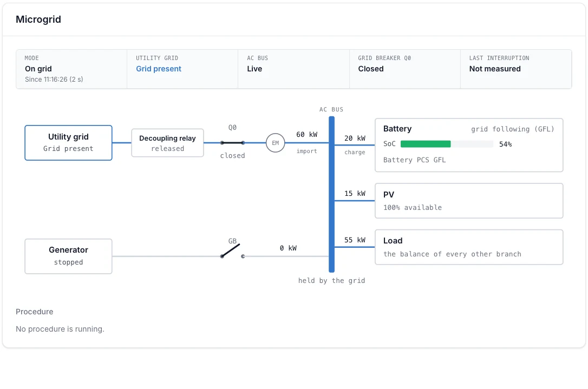The width and height of the screenshot is (588, 389).
Task: Click the Grid Breaker Q0 Closed status
Action: (370, 69)
